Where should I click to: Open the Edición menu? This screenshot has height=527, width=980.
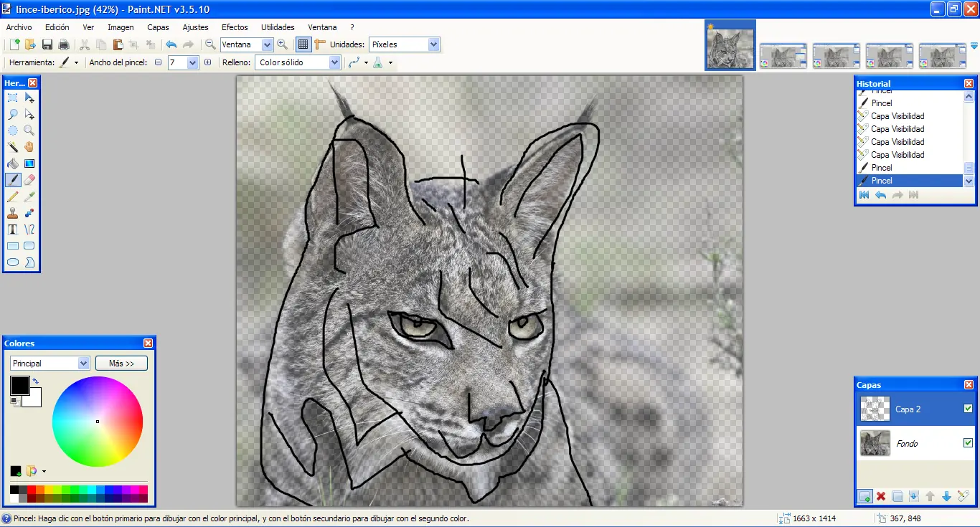point(57,27)
